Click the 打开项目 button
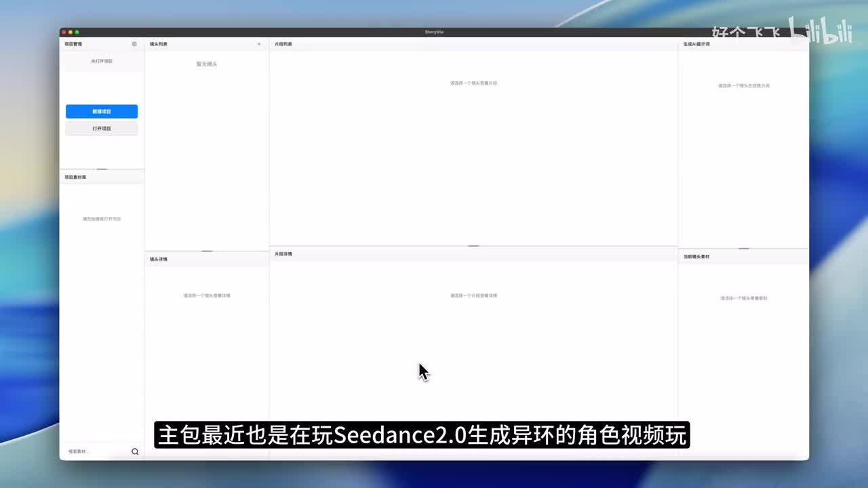This screenshot has height=488, width=868. [x=102, y=128]
